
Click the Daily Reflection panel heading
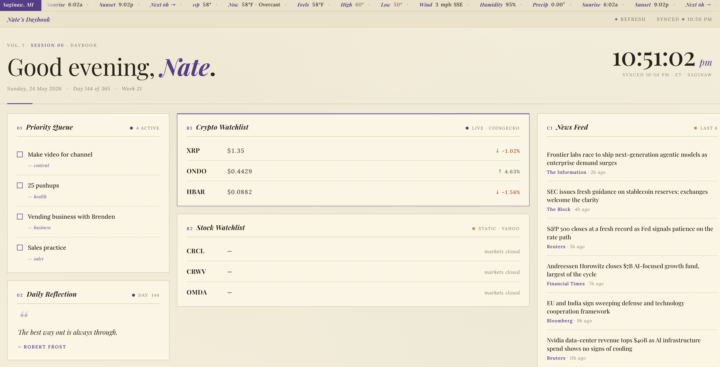click(x=51, y=294)
